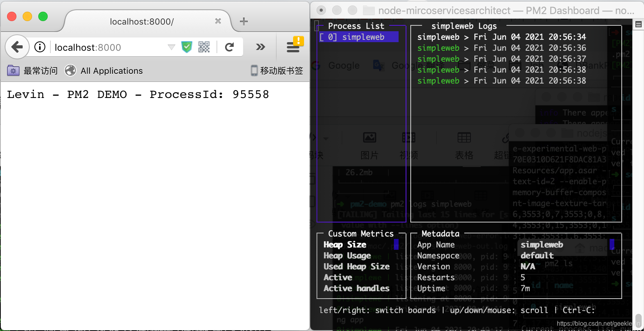Select the Heap Size custom metric

click(345, 245)
